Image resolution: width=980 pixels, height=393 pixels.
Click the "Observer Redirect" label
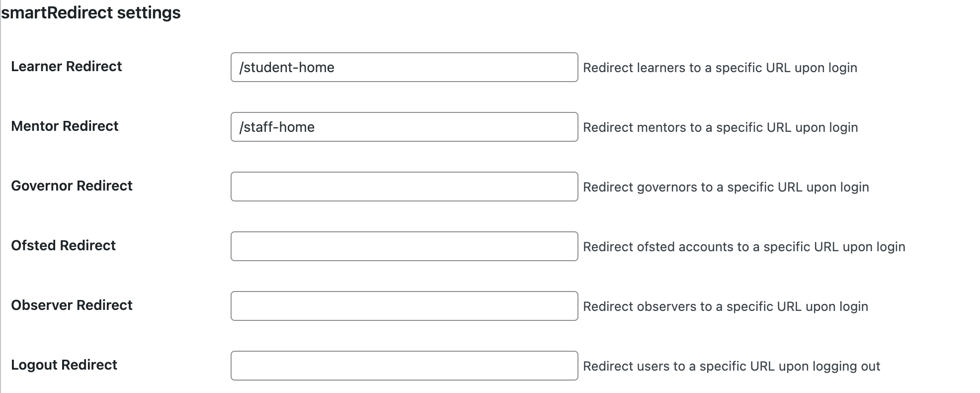click(72, 305)
